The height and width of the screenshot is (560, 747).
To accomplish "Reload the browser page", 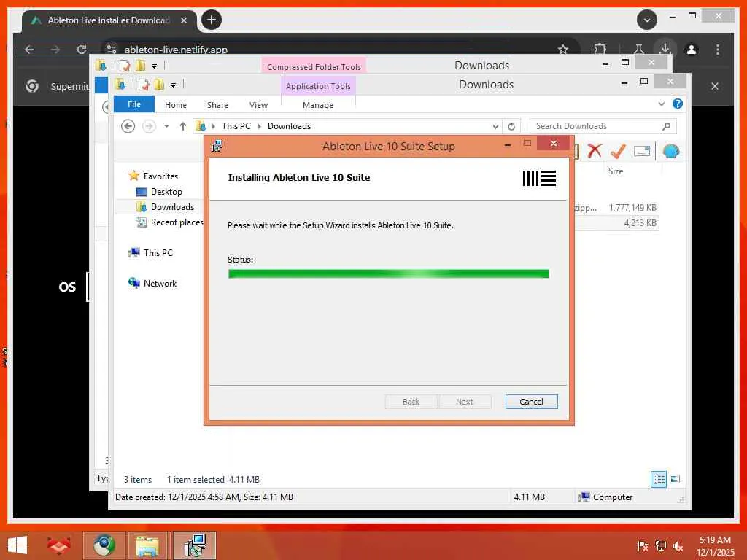I will pos(82,49).
